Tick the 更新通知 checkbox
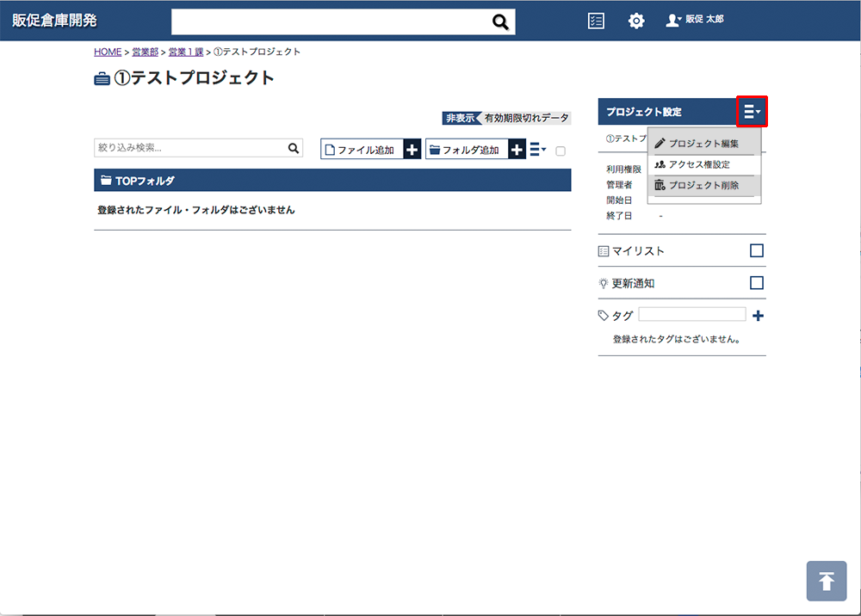The image size is (861, 616). point(757,283)
